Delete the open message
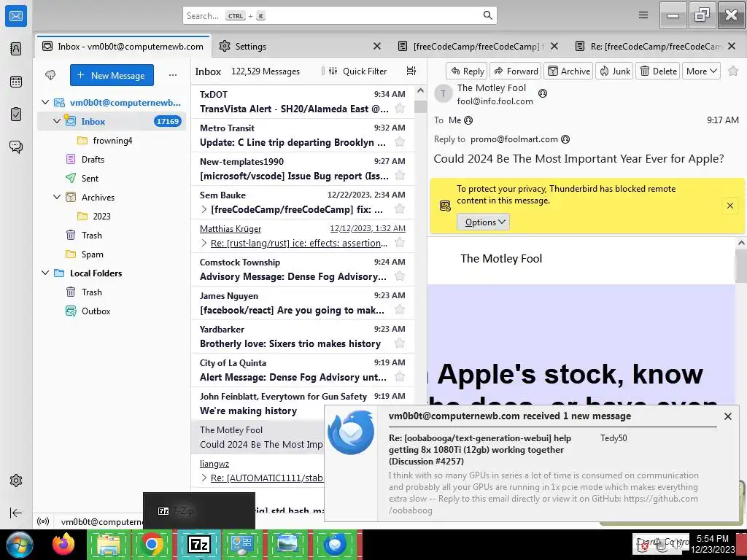The width and height of the screenshot is (747, 560). (658, 71)
